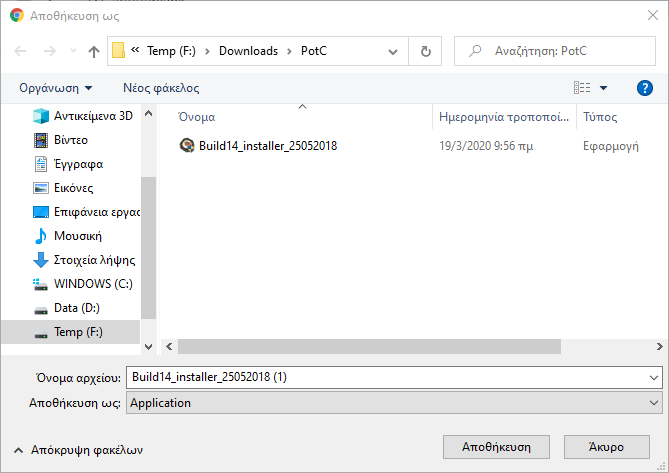Click the Βίντεο film strip icon
The height and width of the screenshot is (473, 669).
pyautogui.click(x=41, y=140)
